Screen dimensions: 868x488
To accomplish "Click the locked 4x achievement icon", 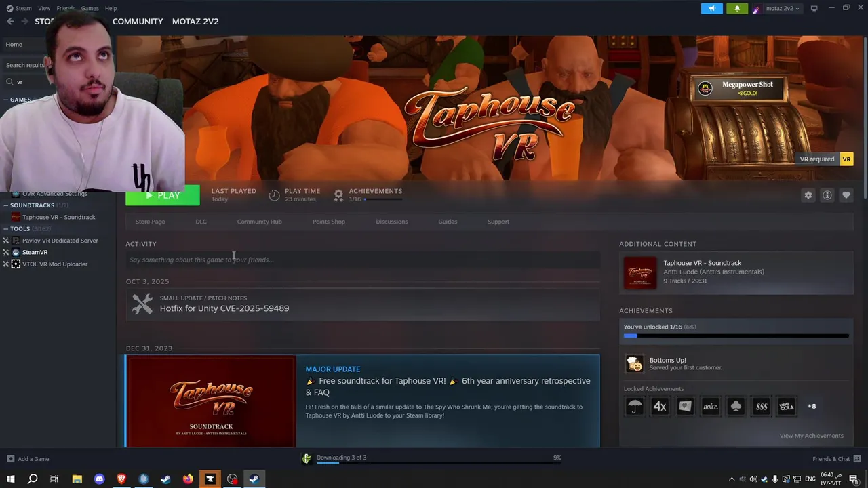I will coord(660,406).
